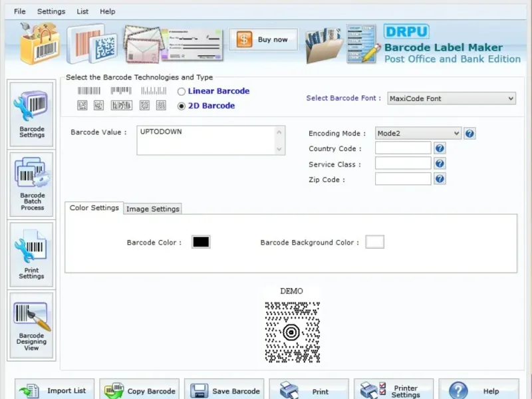
Task: Click the envelopes and bank cheque icon
Action: click(173, 44)
